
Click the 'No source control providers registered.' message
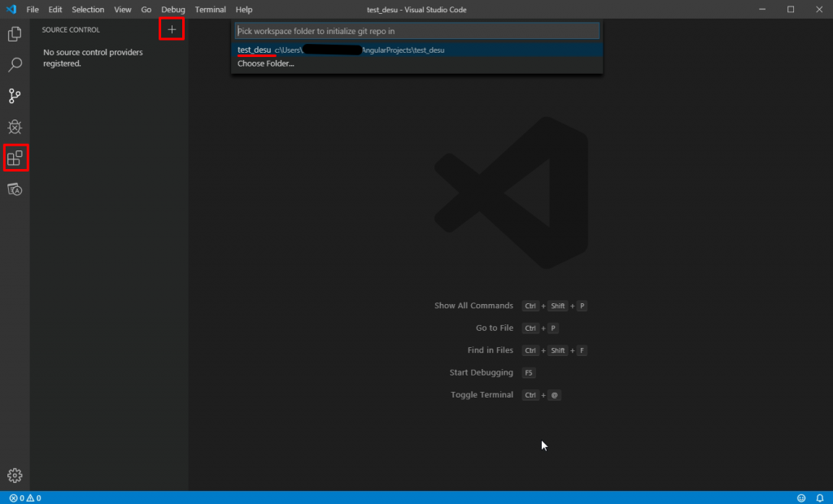[x=93, y=58]
